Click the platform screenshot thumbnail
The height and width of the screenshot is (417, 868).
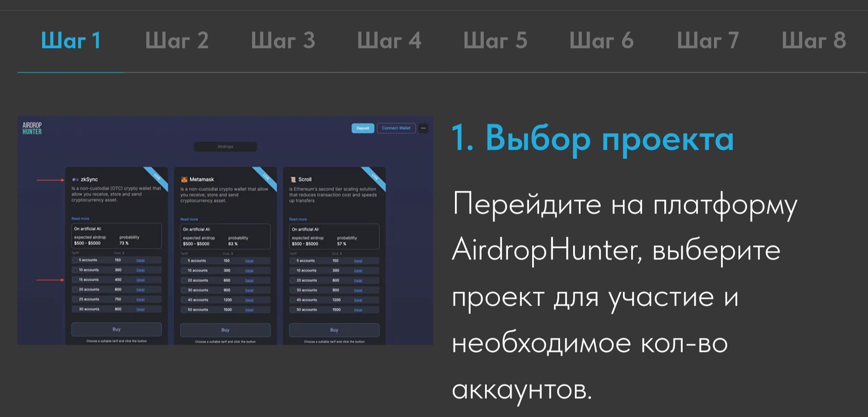pos(225,230)
